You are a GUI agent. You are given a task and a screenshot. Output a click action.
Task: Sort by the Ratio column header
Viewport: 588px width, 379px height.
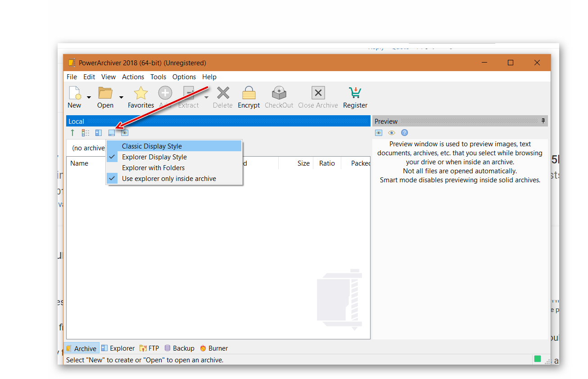pyautogui.click(x=327, y=163)
